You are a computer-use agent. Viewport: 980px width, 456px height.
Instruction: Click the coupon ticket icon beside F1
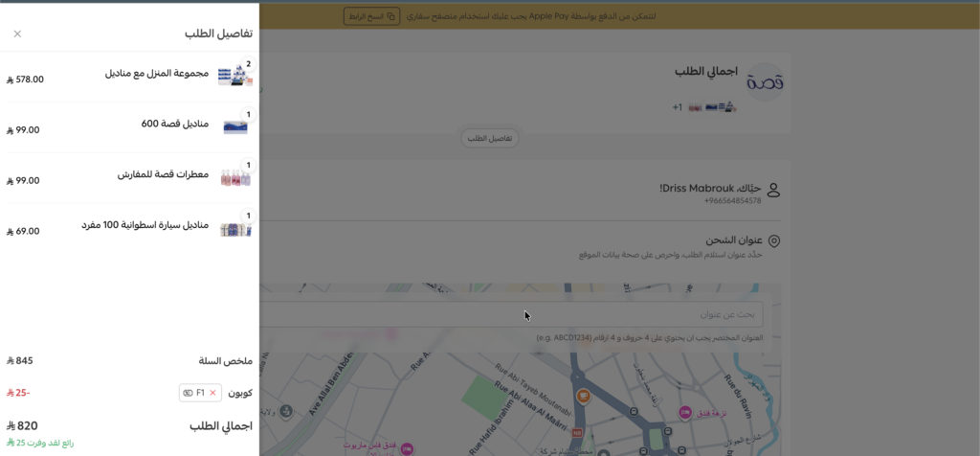pyautogui.click(x=188, y=393)
